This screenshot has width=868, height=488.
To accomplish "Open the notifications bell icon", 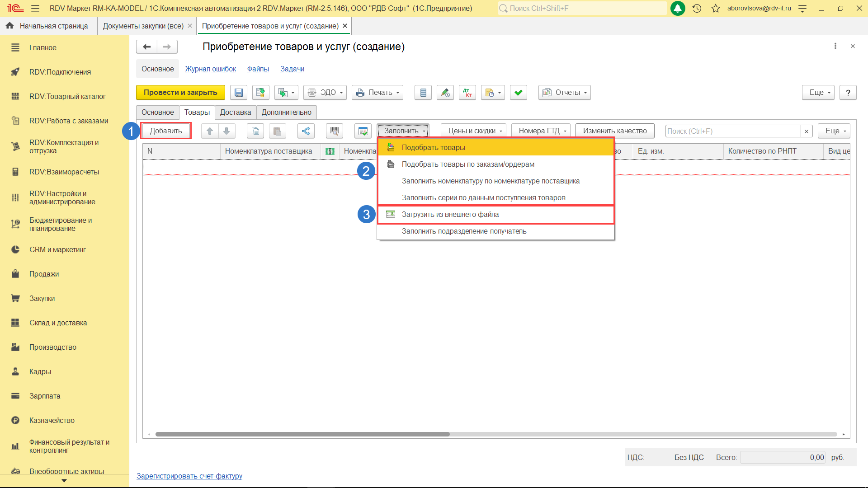I will (x=677, y=8).
